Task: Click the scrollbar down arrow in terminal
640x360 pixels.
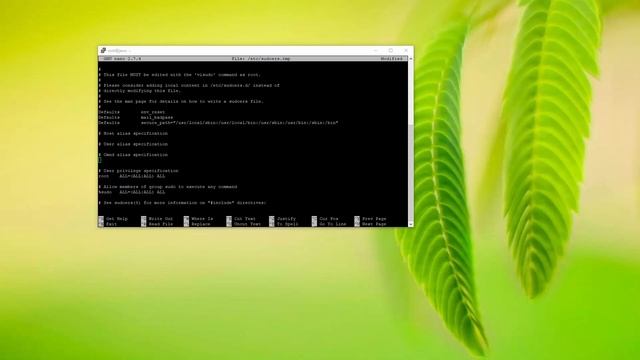Action: tap(411, 224)
